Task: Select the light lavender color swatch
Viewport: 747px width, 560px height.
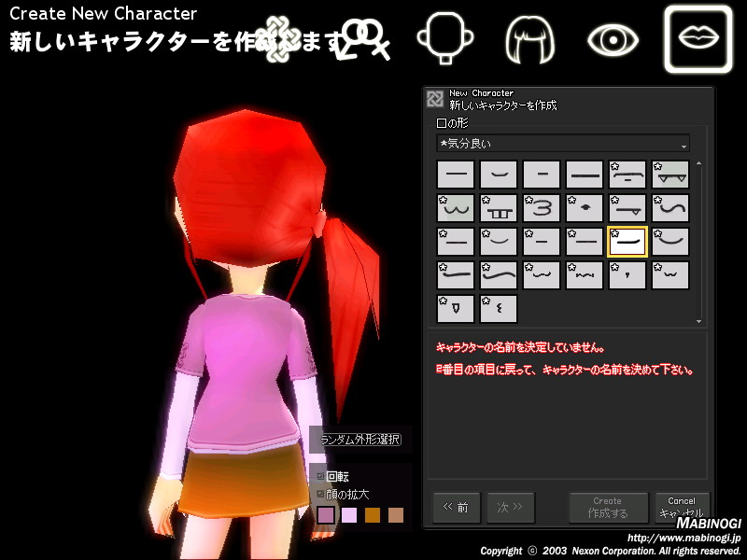Action: tap(349, 515)
